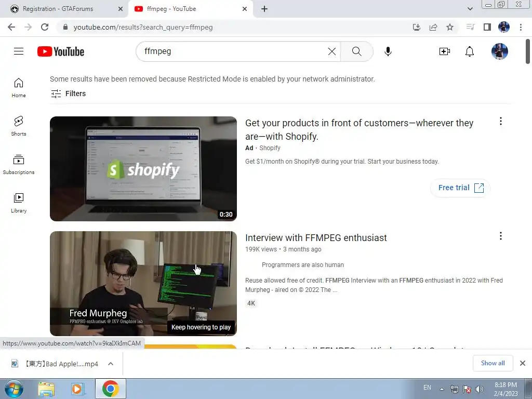This screenshot has width=532, height=399.
Task: Start voice search with the microphone icon
Action: [388, 51]
